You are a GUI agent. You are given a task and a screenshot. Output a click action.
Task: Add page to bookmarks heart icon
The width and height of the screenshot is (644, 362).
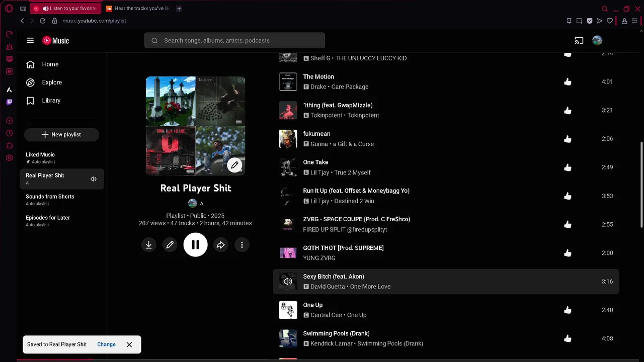(x=610, y=21)
